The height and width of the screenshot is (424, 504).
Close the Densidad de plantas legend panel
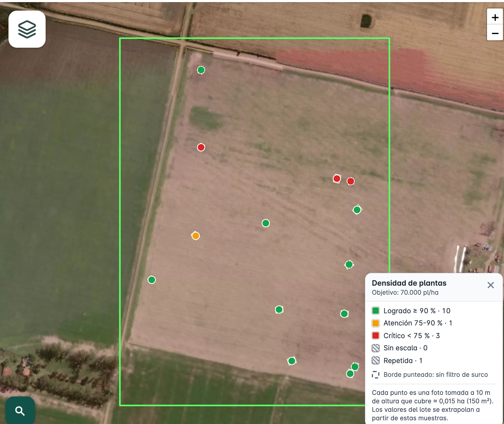click(x=490, y=285)
